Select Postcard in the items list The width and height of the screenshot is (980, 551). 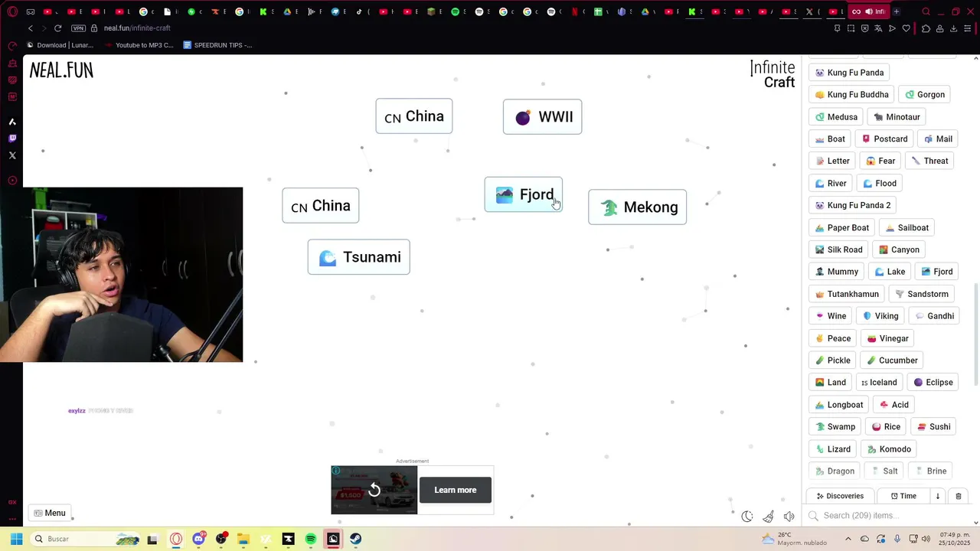[884, 139]
